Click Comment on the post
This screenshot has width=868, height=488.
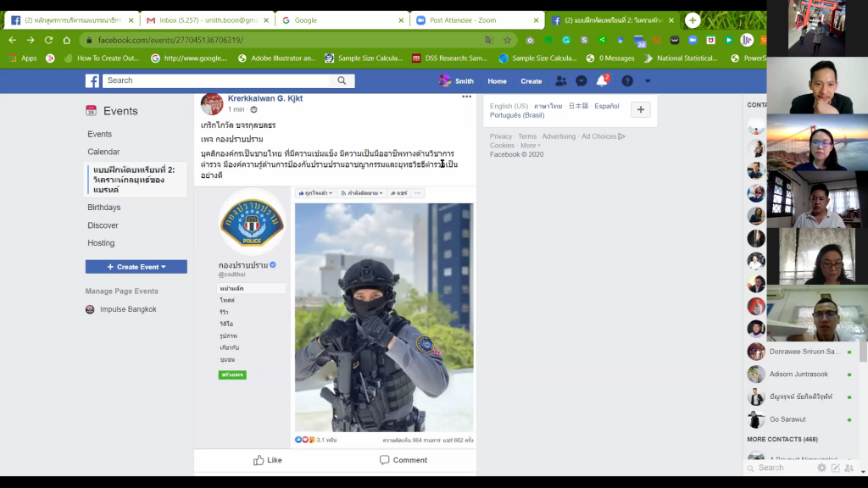point(403,460)
